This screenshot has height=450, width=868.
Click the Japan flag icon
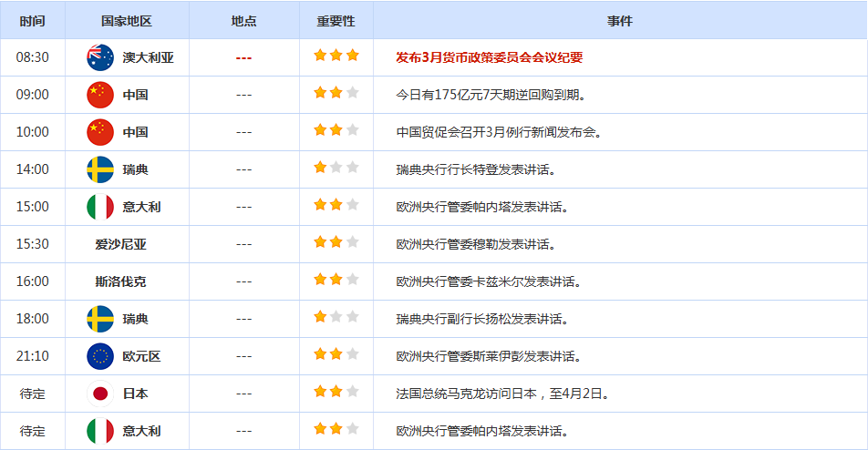pyautogui.click(x=99, y=394)
